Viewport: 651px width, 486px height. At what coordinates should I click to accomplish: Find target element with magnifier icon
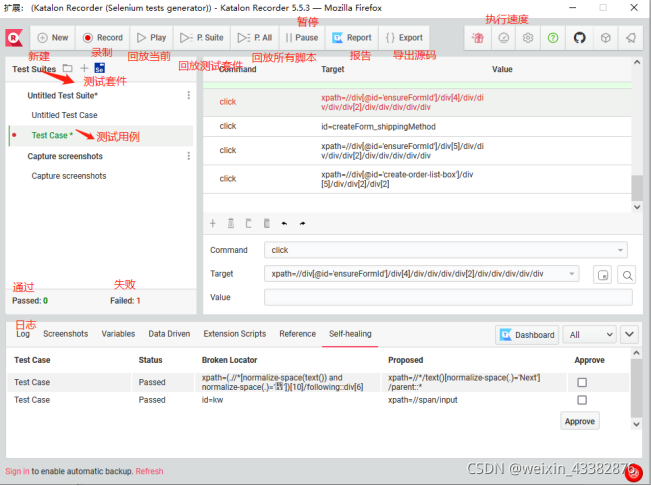click(627, 275)
